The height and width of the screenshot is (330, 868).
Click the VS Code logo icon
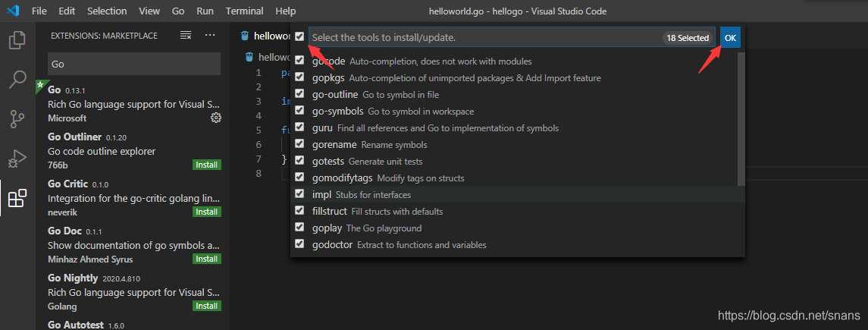click(x=13, y=11)
